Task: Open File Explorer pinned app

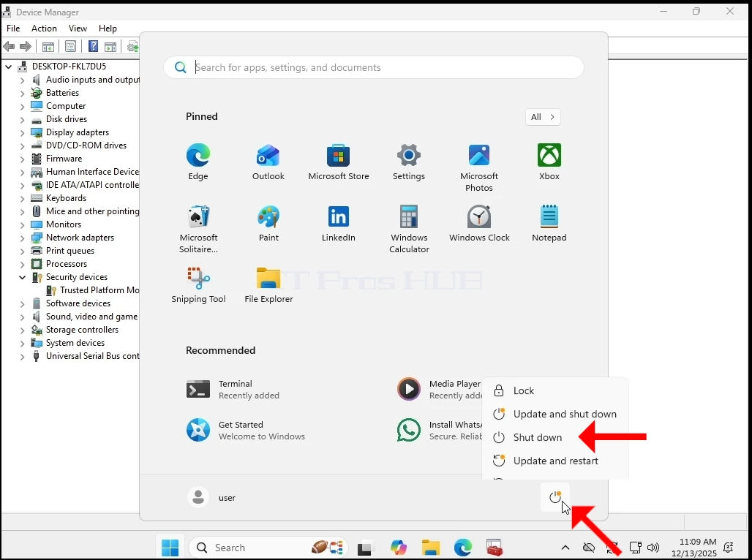Action: [268, 285]
